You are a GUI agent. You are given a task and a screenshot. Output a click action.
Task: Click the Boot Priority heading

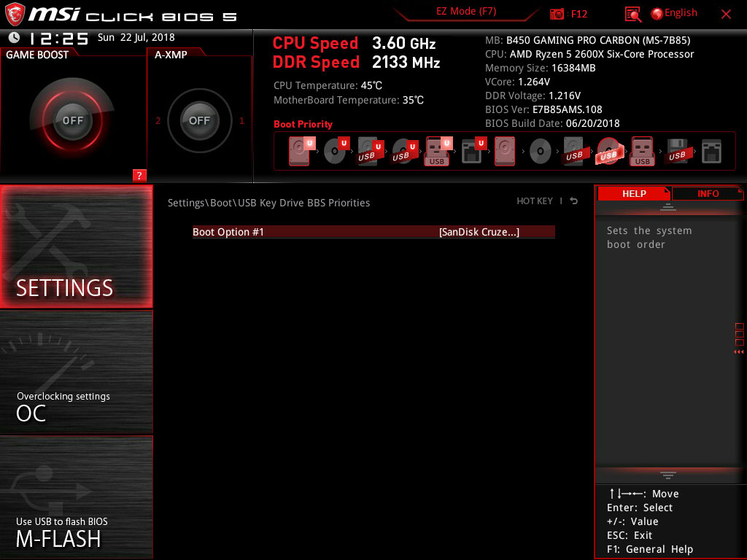pos(303,124)
